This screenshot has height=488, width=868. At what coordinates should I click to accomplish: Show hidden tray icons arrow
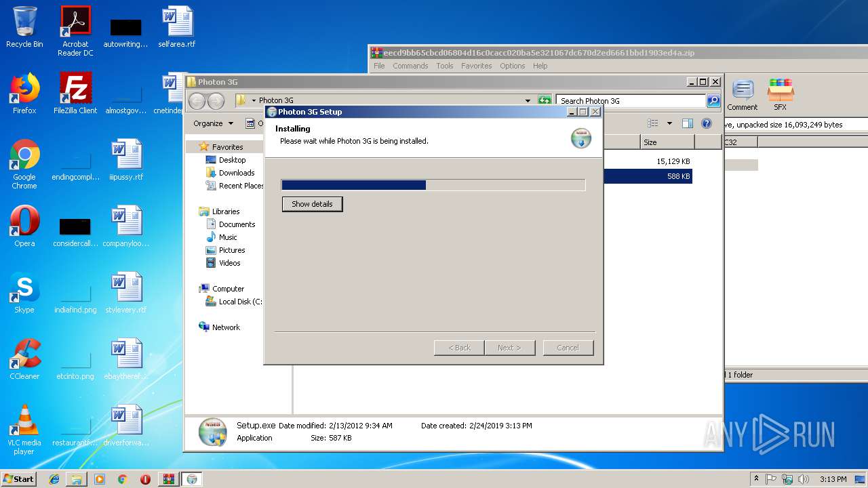756,479
